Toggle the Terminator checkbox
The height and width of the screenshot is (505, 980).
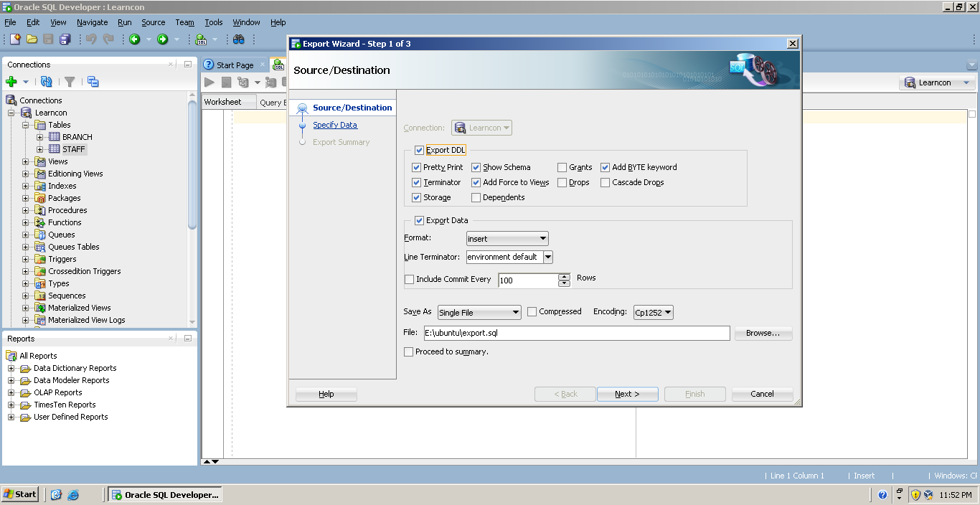416,182
